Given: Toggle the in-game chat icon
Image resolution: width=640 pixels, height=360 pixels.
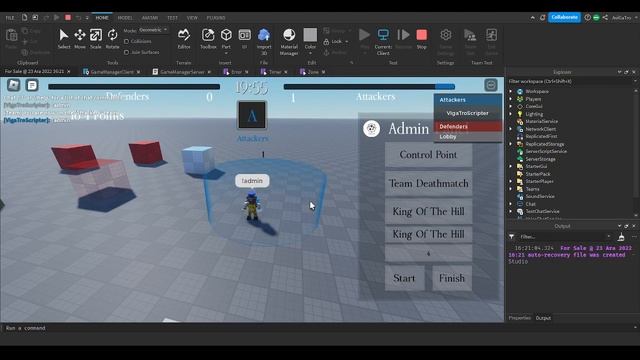Looking at the screenshot, I should (x=32, y=85).
